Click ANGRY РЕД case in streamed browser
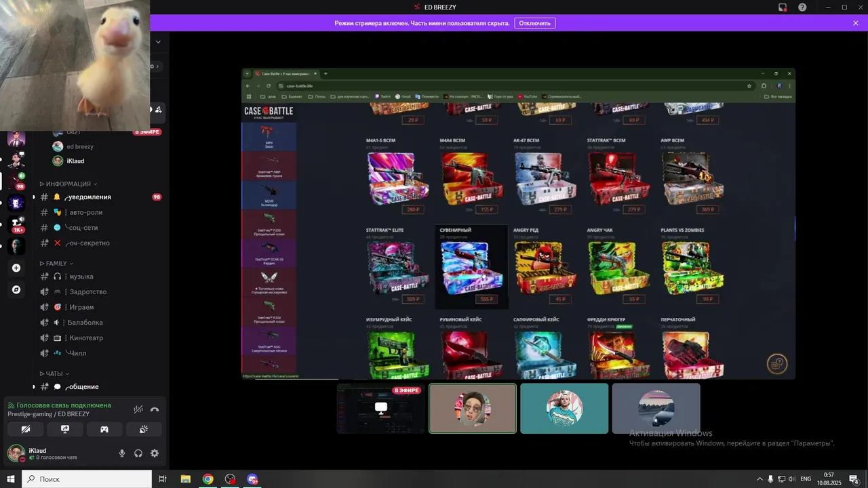 pyautogui.click(x=545, y=266)
